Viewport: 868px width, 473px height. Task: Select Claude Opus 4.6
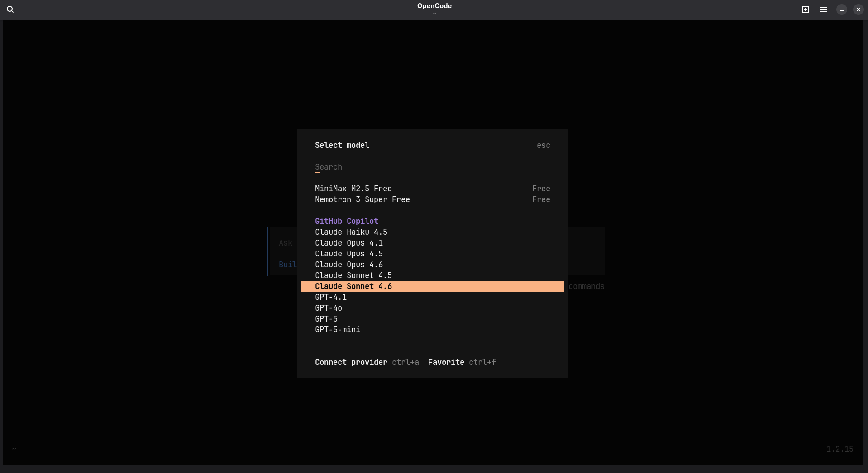349,265
